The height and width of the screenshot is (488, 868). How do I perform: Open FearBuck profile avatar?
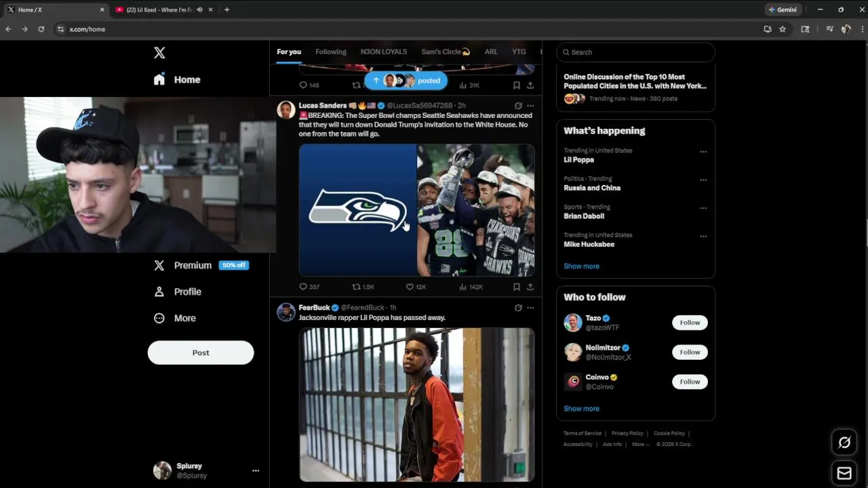click(x=286, y=312)
